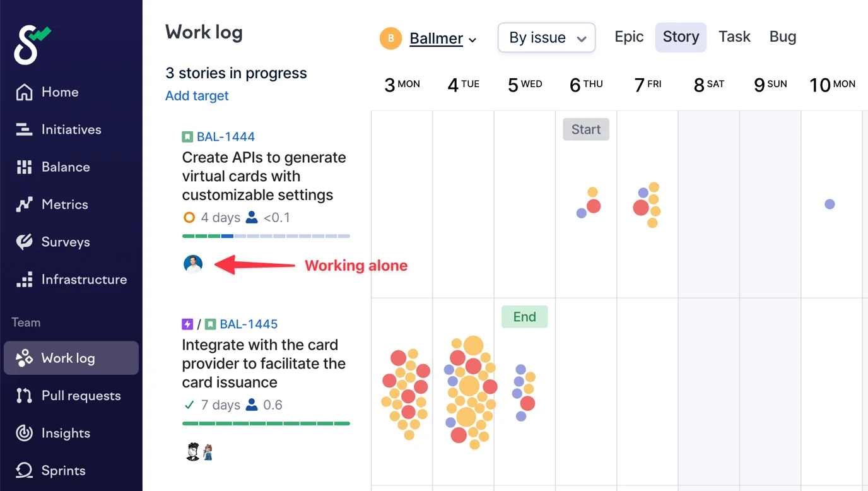Viewport: 868px width, 491px height.
Task: Go to the Initiatives page icon
Action: [24, 129]
